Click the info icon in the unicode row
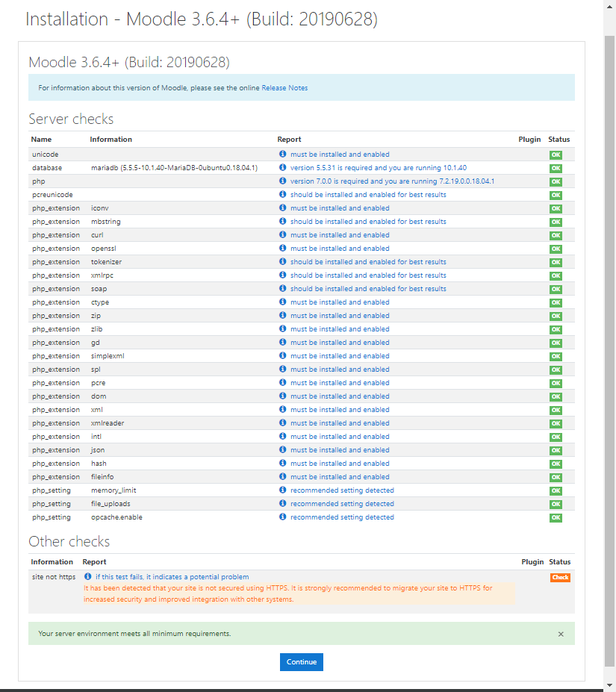 [282, 154]
